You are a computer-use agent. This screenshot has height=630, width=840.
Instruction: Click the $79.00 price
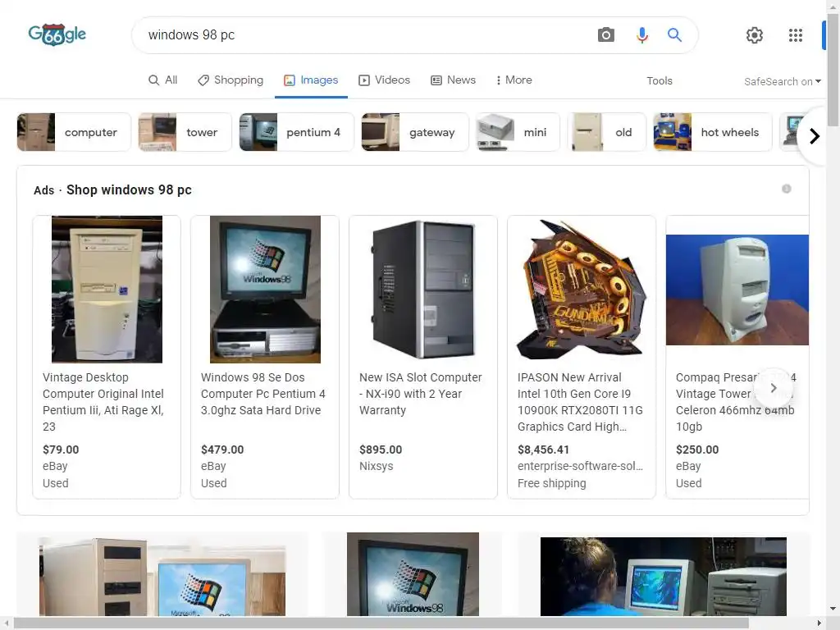61,450
